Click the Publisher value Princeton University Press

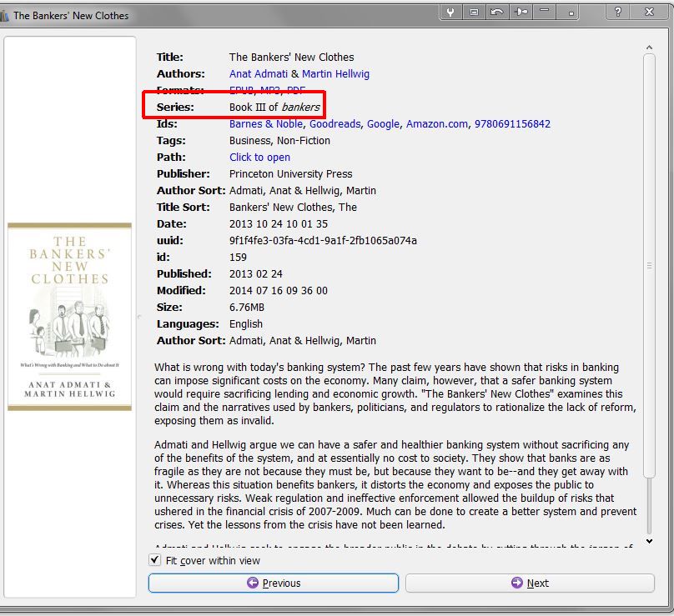[x=290, y=174]
